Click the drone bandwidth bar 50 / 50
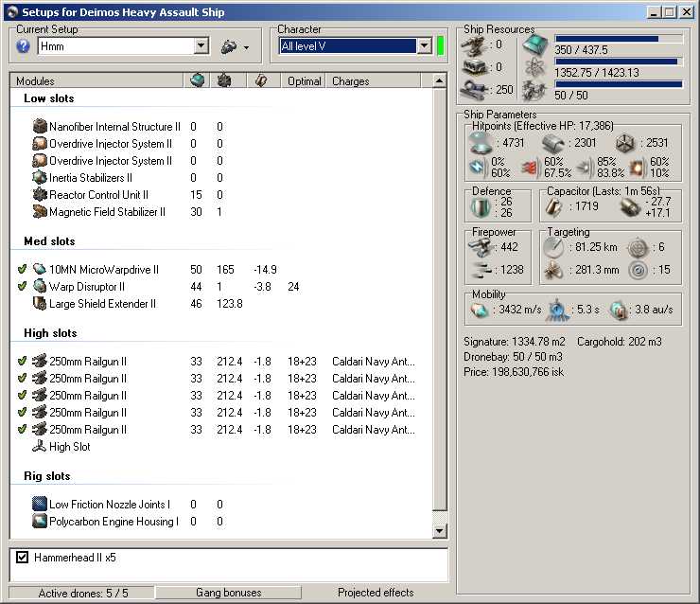The height and width of the screenshot is (604, 700). (619, 84)
